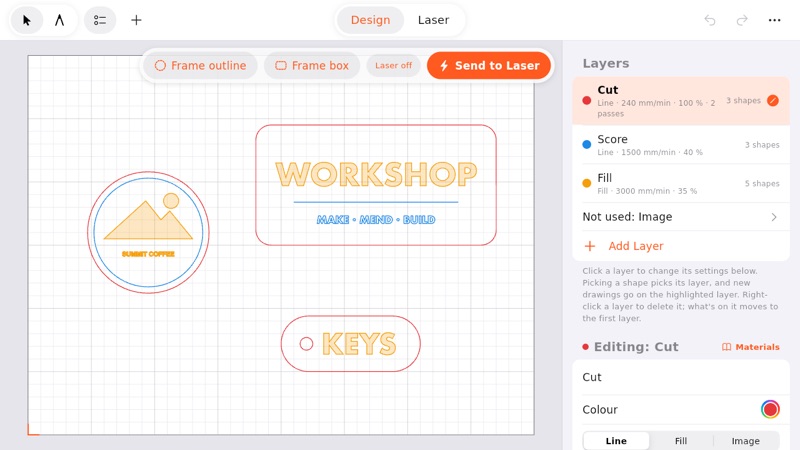Click the orange edit icon on Cut layer

tap(773, 101)
